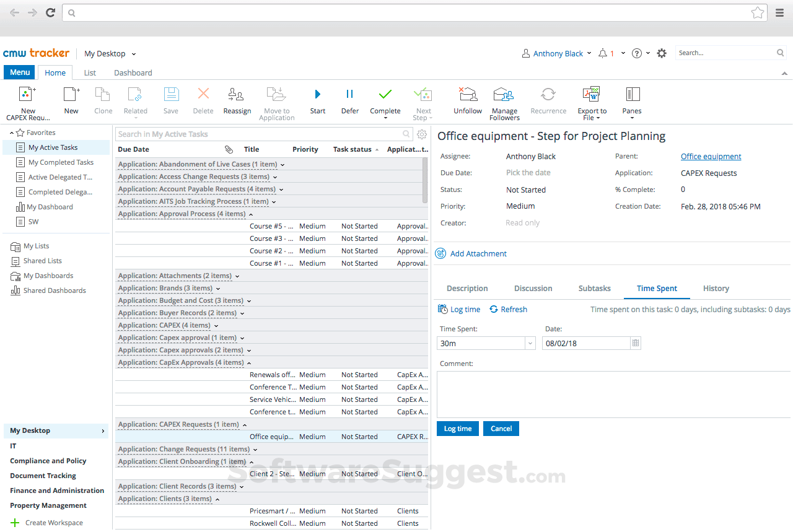The width and height of the screenshot is (793, 532).
Task: Click the task list settings gear
Action: pyautogui.click(x=422, y=134)
